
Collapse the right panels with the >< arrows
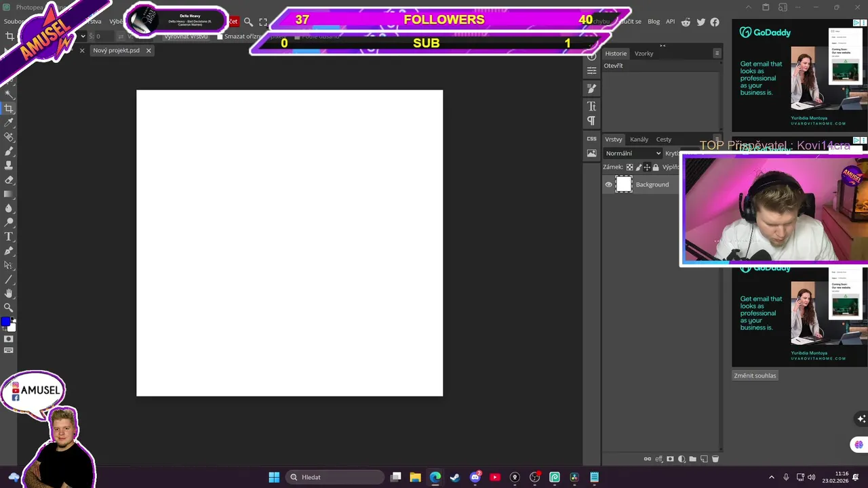point(663,45)
